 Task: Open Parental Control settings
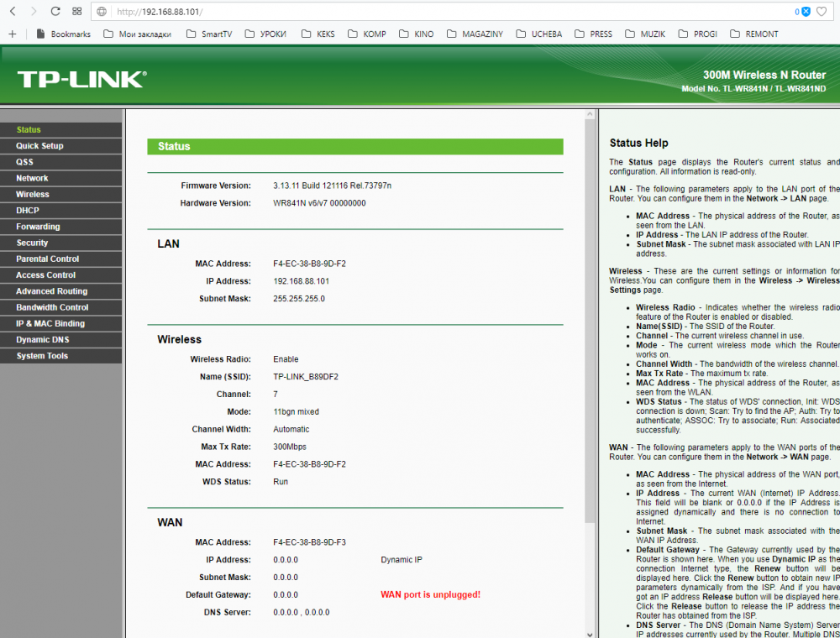point(47,259)
